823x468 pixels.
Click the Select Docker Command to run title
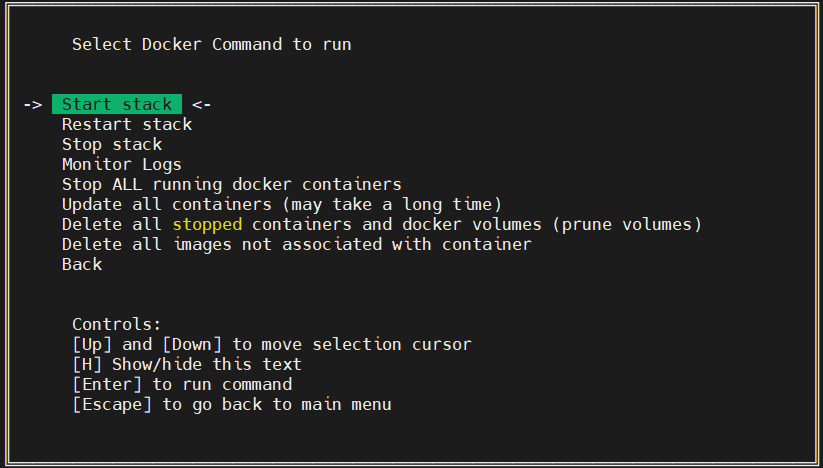tap(211, 44)
